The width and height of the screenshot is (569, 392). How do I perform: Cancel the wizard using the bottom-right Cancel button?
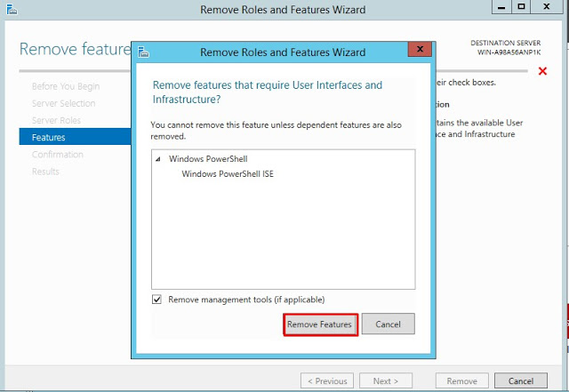[x=526, y=380]
